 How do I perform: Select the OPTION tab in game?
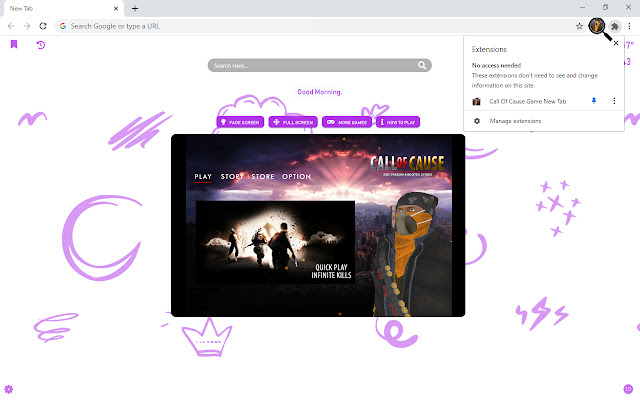(x=296, y=177)
